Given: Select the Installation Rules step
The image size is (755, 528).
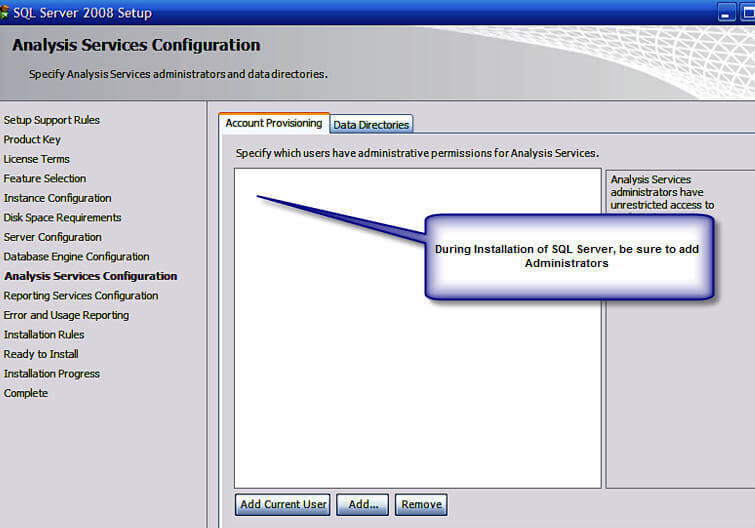Looking at the screenshot, I should click(44, 335).
